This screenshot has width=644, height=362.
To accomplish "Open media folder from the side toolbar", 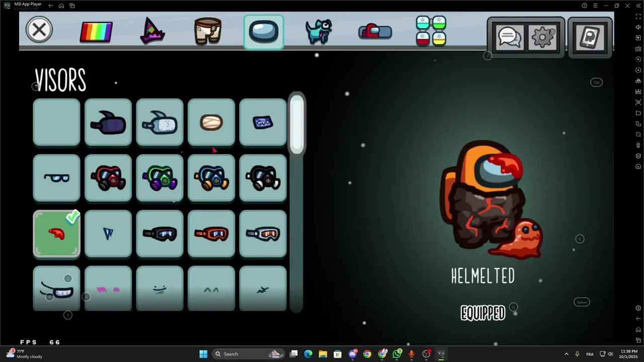I will [638, 113].
